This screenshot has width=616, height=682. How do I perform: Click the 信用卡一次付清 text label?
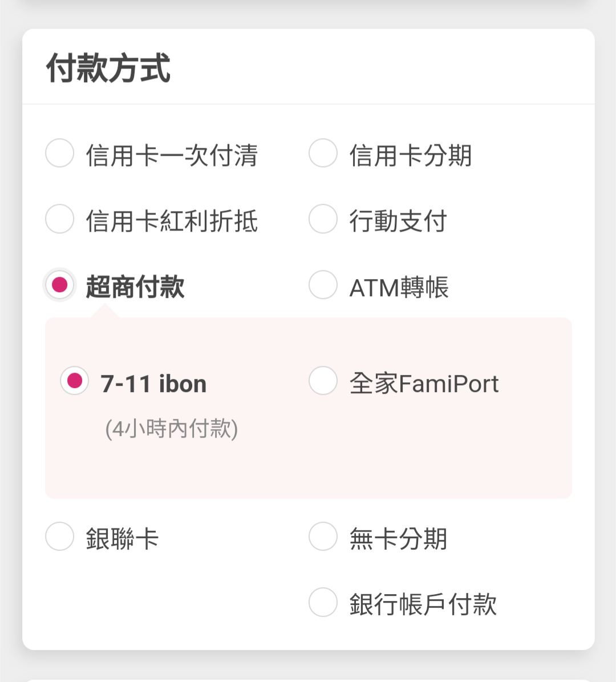pyautogui.click(x=172, y=156)
